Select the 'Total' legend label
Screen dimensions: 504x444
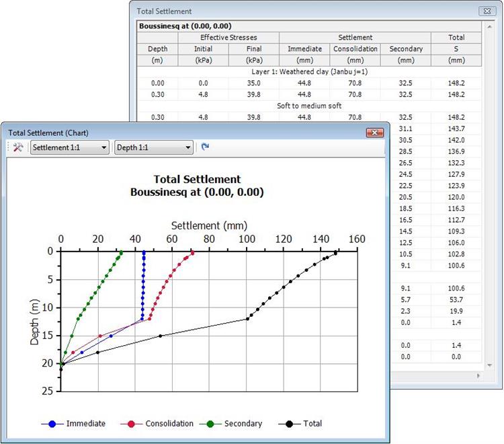[x=312, y=423]
